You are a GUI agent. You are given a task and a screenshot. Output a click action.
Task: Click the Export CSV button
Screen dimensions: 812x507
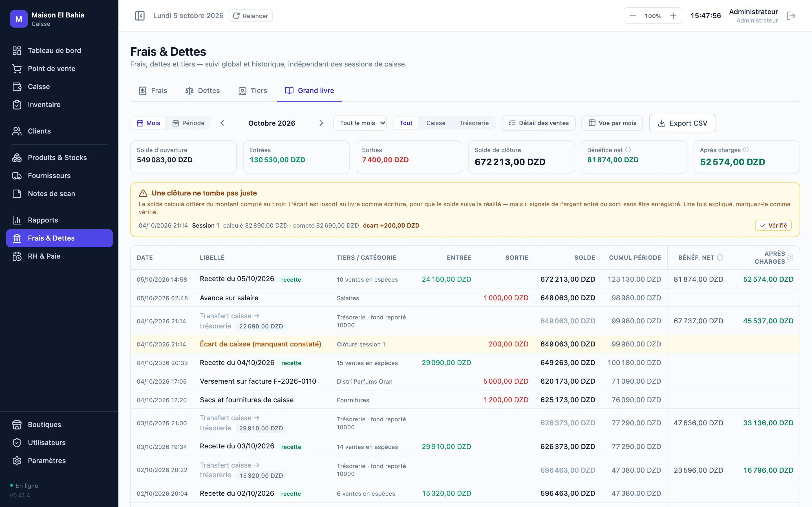(x=683, y=123)
